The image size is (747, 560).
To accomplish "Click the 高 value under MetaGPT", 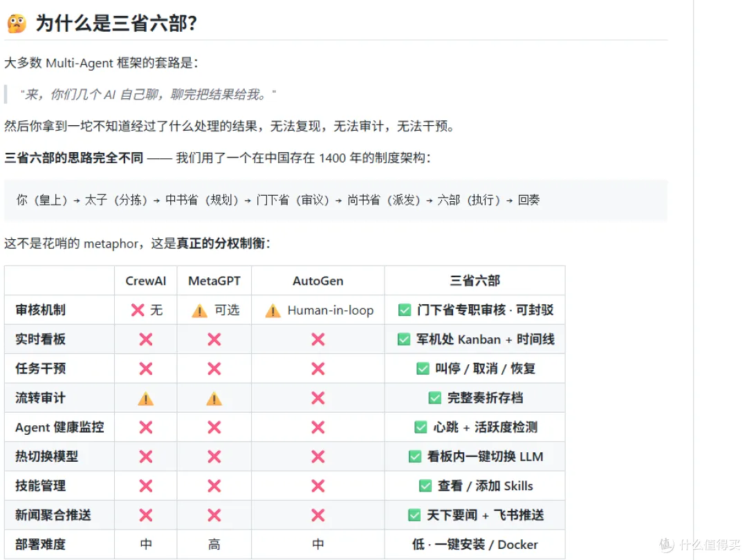I will pyautogui.click(x=214, y=544).
